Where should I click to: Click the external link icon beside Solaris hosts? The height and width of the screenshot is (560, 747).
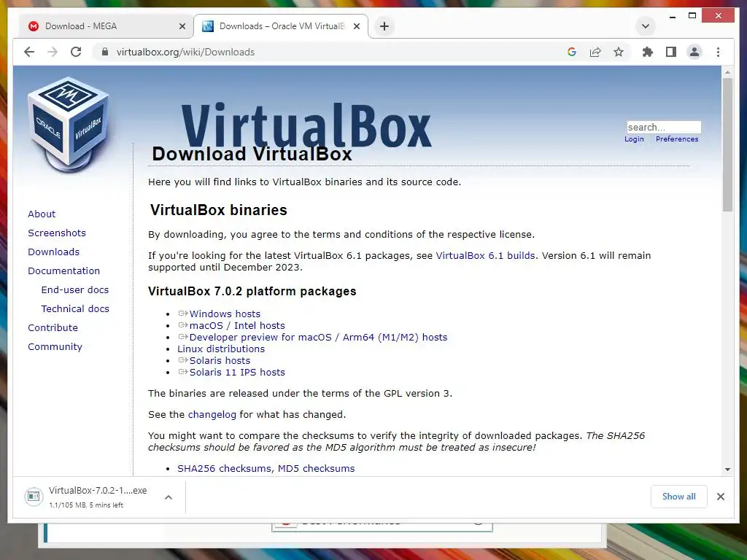click(183, 360)
